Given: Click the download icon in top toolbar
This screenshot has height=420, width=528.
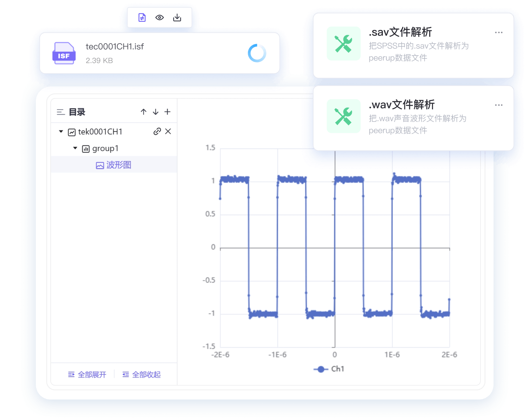Looking at the screenshot, I should tap(177, 17).
